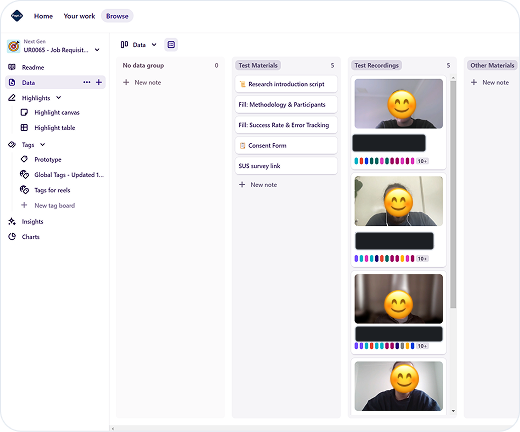Open the Data view dropdown chevron

154,44
